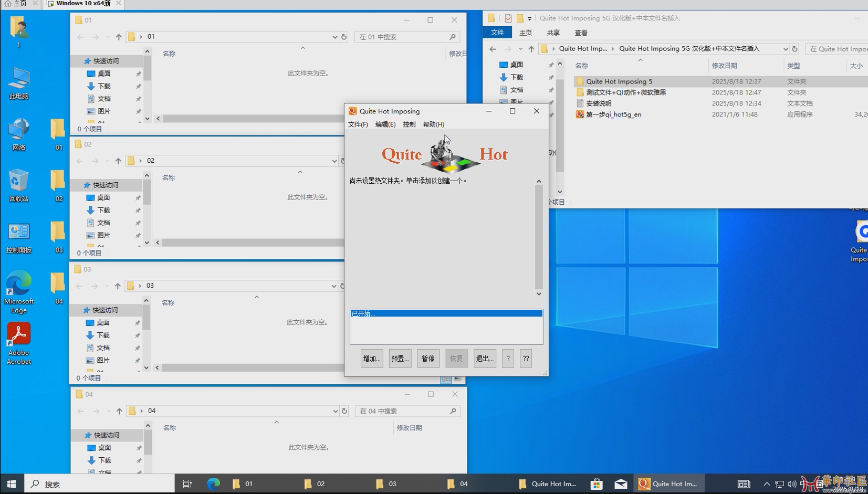Image resolution: width=868 pixels, height=494 pixels.
Task: Sort by 类型 column in Quite Hot window
Action: (x=793, y=66)
